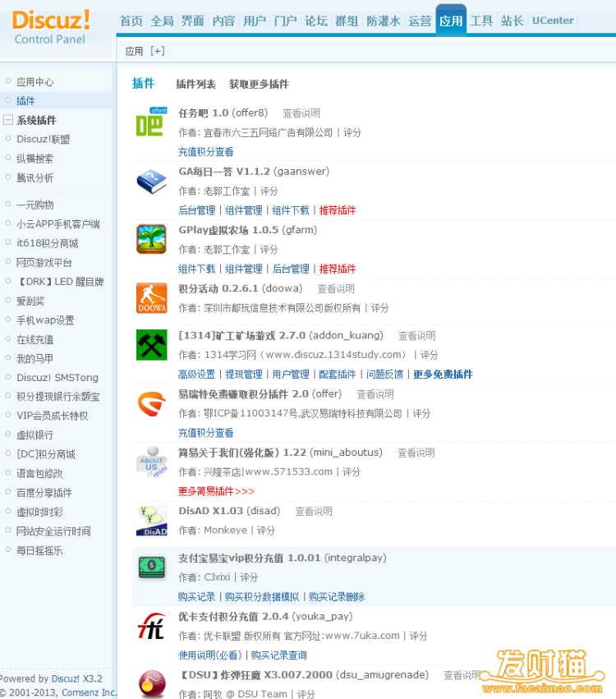This screenshot has width=616, height=699.
Task: Click the GA每日一答 book icon
Action: click(152, 181)
